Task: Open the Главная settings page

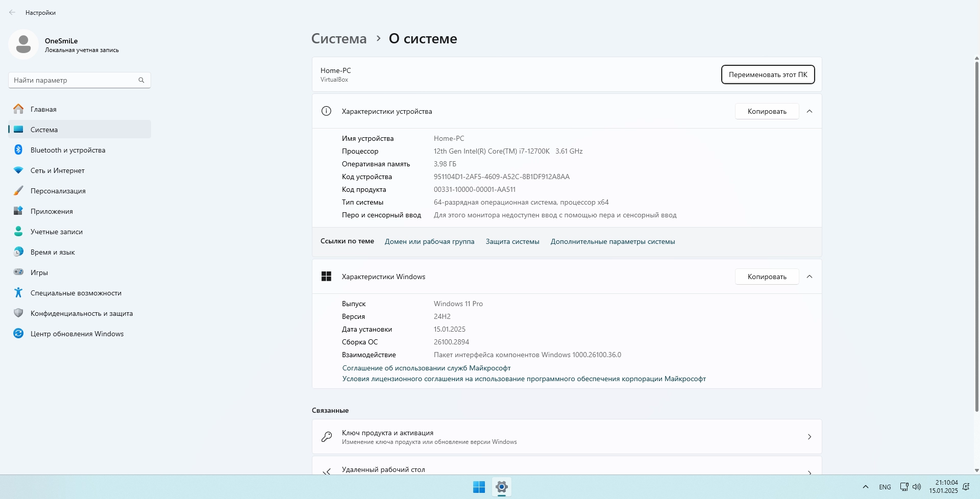Action: (80, 109)
